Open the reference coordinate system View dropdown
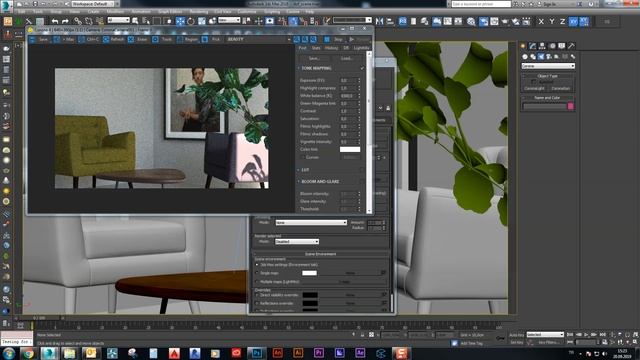 229,20
